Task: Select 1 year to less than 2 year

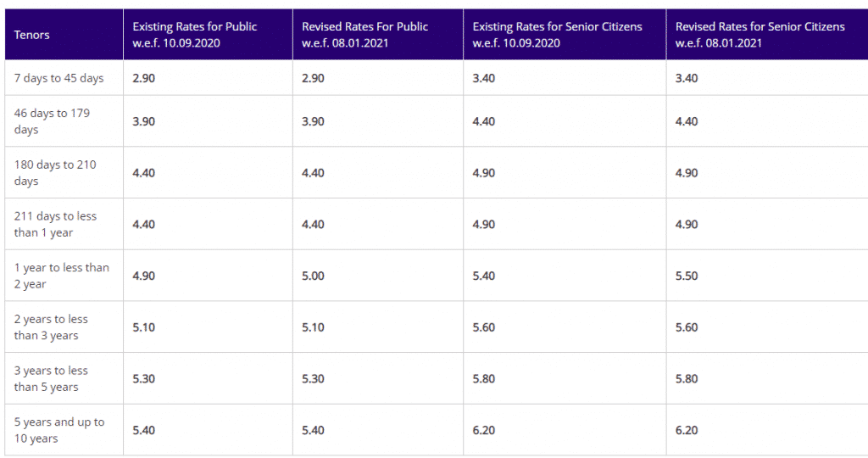Action: (61, 276)
